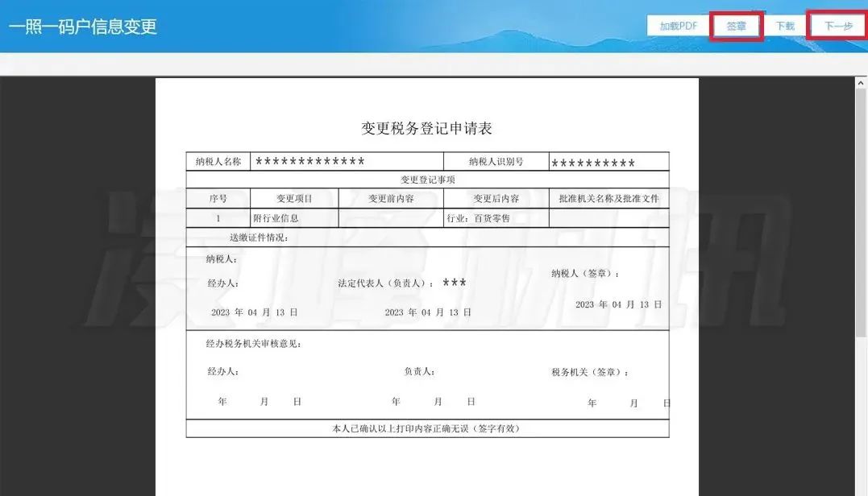The height and width of the screenshot is (496, 868).
Task: Select the masked value beside 纳税人识别号
Action: [593, 163]
